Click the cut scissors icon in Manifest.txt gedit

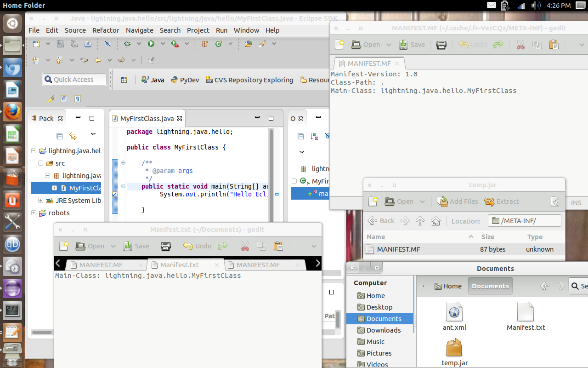[x=245, y=246]
